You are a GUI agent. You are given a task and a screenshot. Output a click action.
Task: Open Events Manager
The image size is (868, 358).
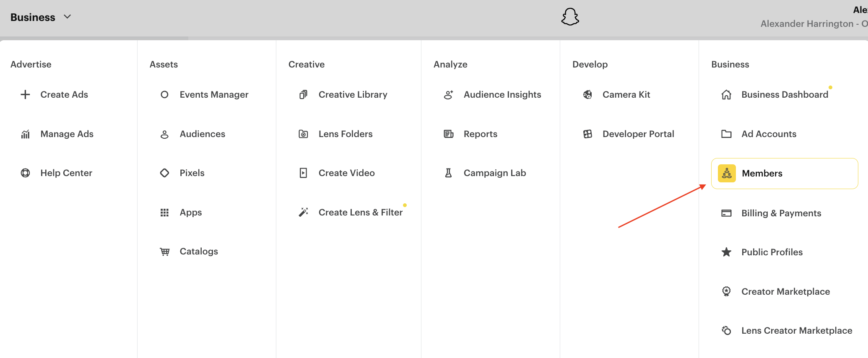(214, 95)
